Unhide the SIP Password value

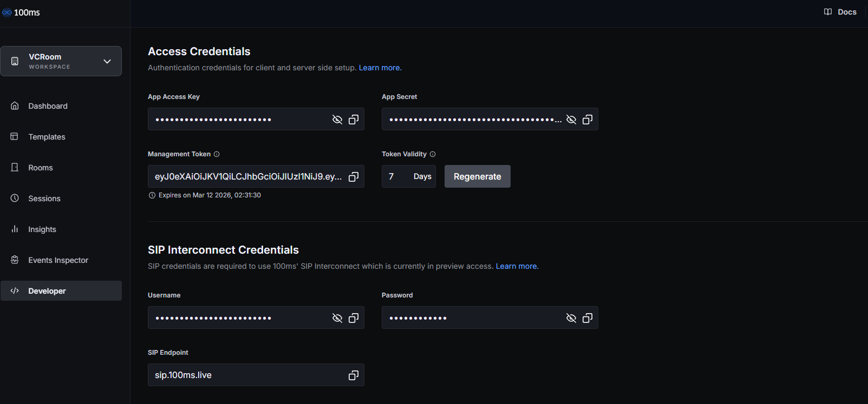pos(571,318)
